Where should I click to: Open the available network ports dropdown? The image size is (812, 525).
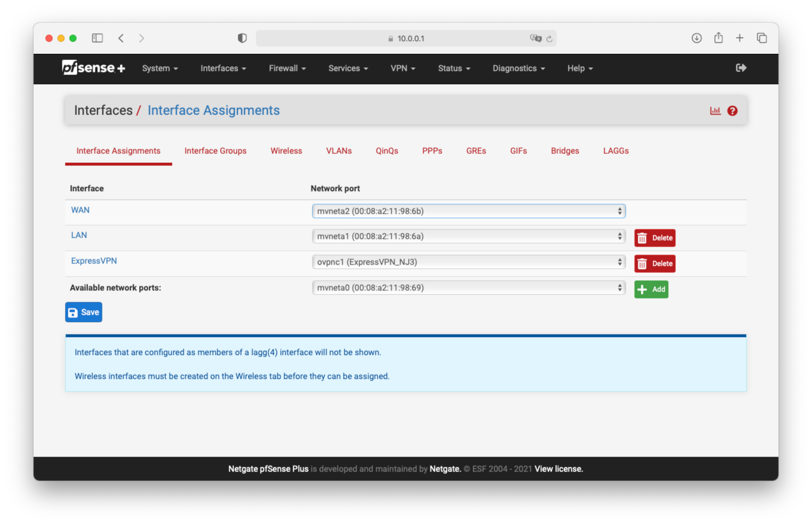point(468,288)
